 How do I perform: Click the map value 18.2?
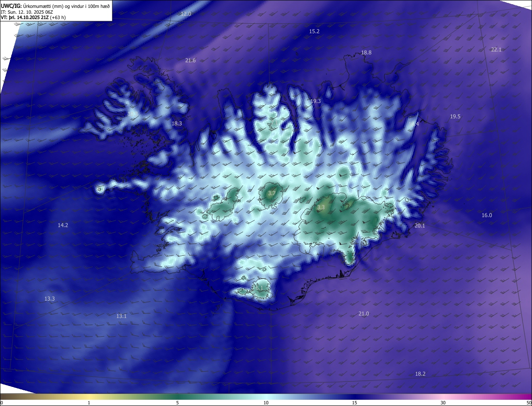point(420,374)
